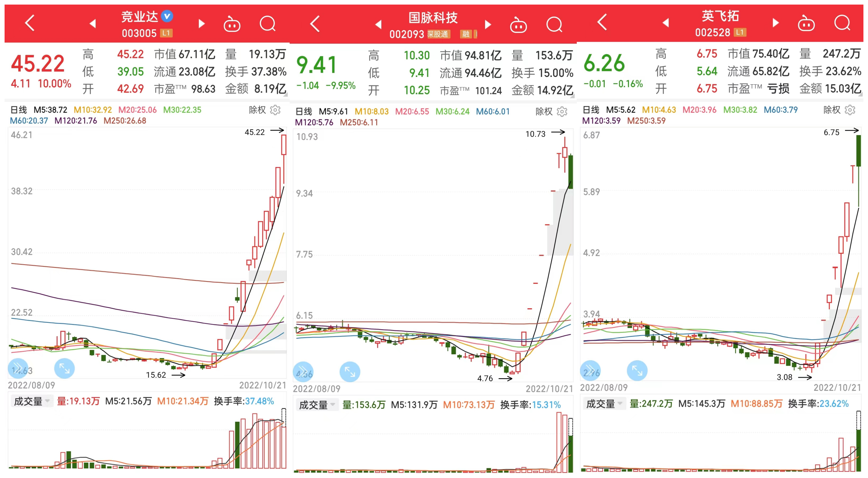
Task: Expand 国脉科技 chart to fullscreen
Action: pyautogui.click(x=350, y=371)
